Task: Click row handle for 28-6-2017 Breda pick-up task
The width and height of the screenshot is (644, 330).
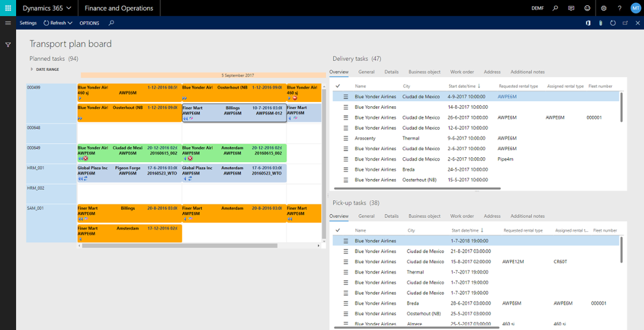Action: (346, 303)
